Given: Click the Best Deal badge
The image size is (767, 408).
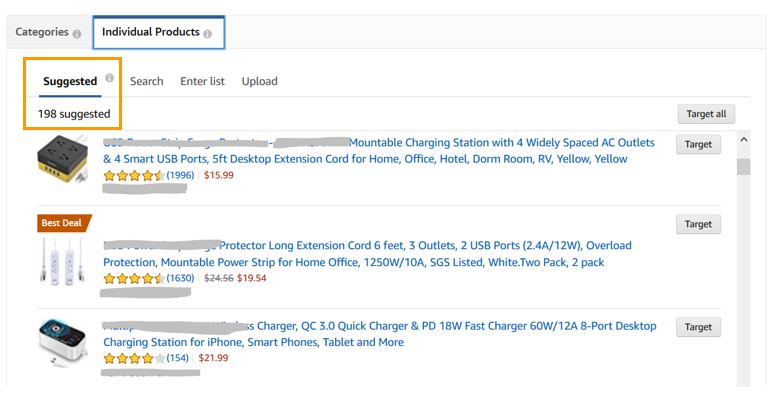Looking at the screenshot, I should point(64,223).
